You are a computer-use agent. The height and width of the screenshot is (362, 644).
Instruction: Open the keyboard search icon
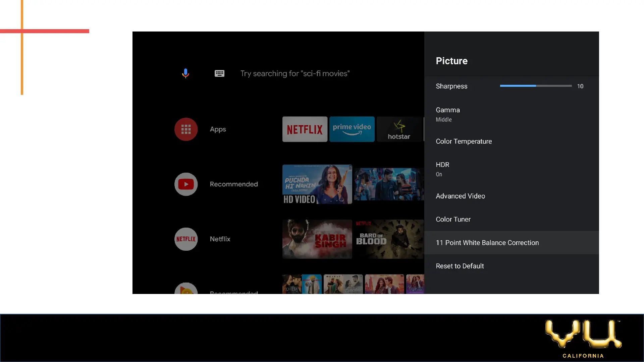point(219,73)
